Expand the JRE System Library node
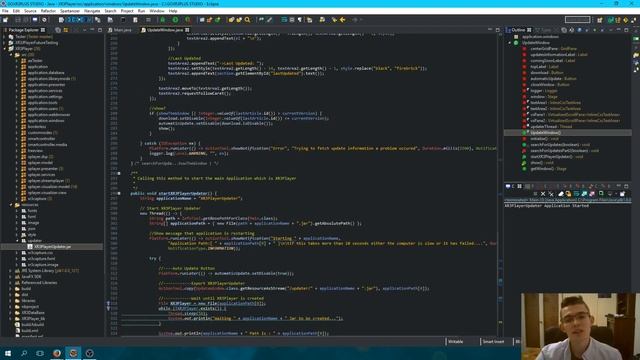The image size is (640, 360). click(x=11, y=271)
